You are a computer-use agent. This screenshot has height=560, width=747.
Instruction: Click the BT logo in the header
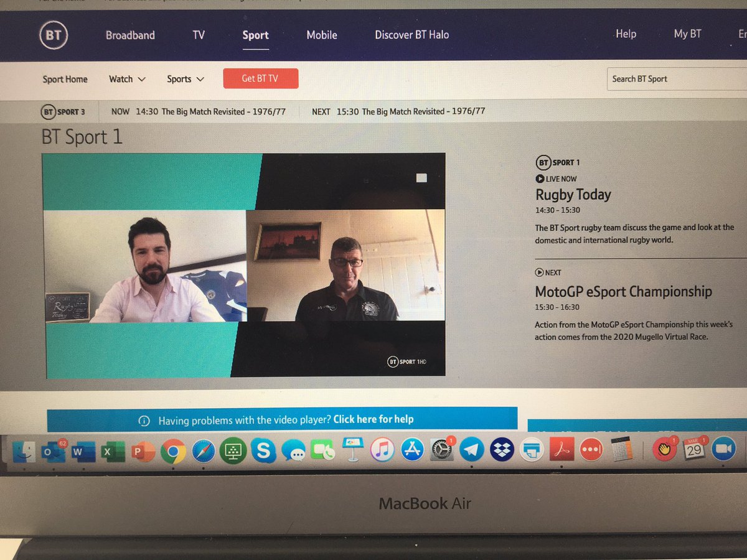point(53,35)
